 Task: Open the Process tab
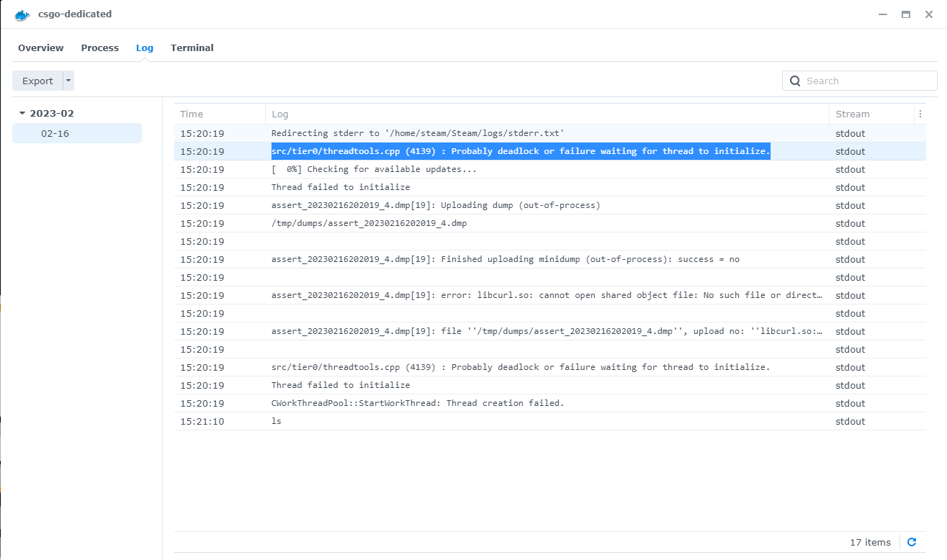(99, 48)
